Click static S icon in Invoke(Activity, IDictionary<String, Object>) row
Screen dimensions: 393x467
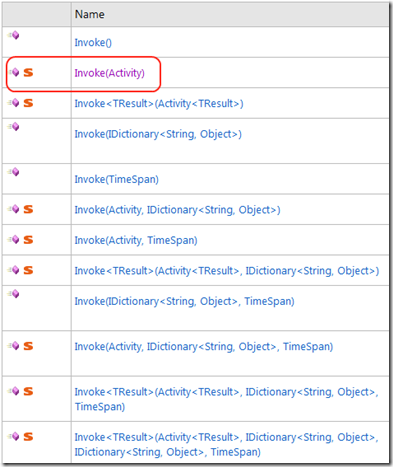pos(28,209)
